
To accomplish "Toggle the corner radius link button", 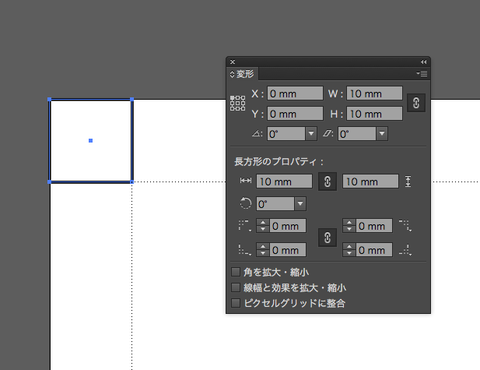I will click(327, 238).
